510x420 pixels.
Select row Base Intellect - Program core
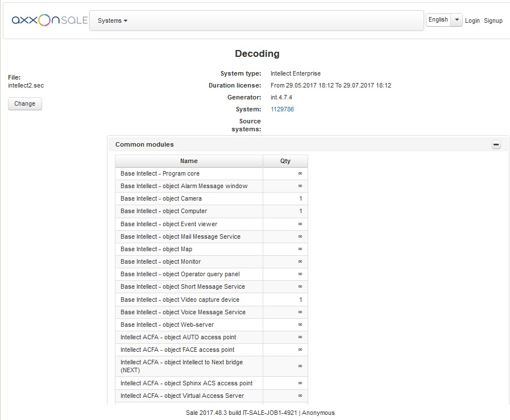pyautogui.click(x=211, y=173)
